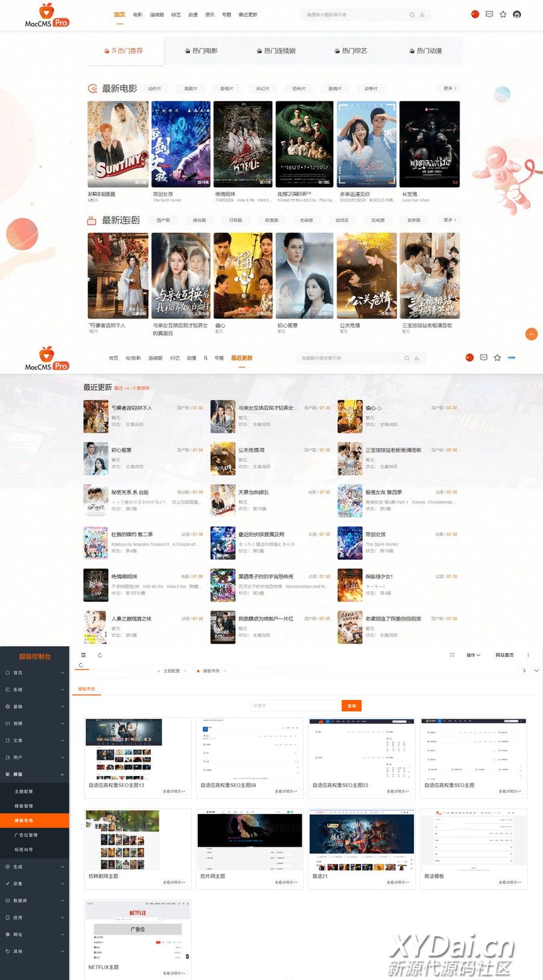This screenshot has height=980, width=543.
Task: Click the 关键字 keyword input field
Action: [295, 705]
